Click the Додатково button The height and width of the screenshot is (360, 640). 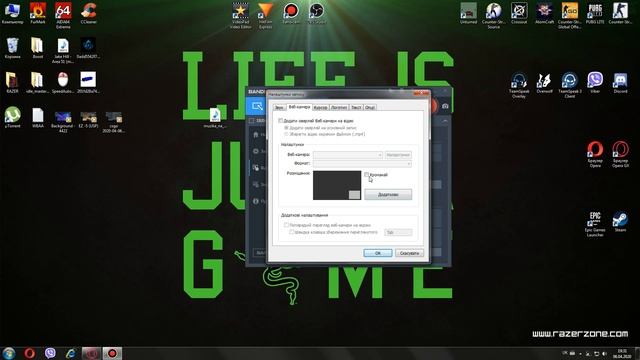(388, 195)
